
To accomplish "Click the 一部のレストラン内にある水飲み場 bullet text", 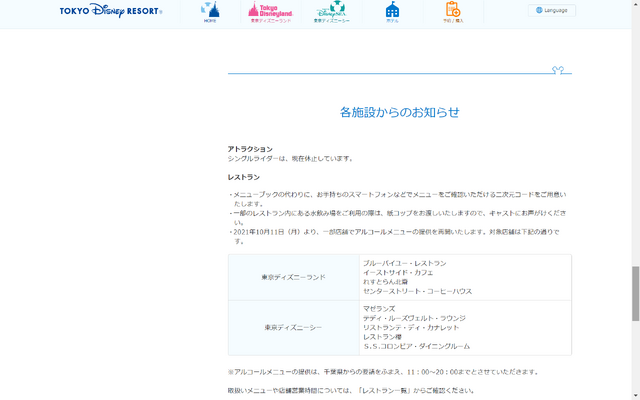I will tap(397, 218).
